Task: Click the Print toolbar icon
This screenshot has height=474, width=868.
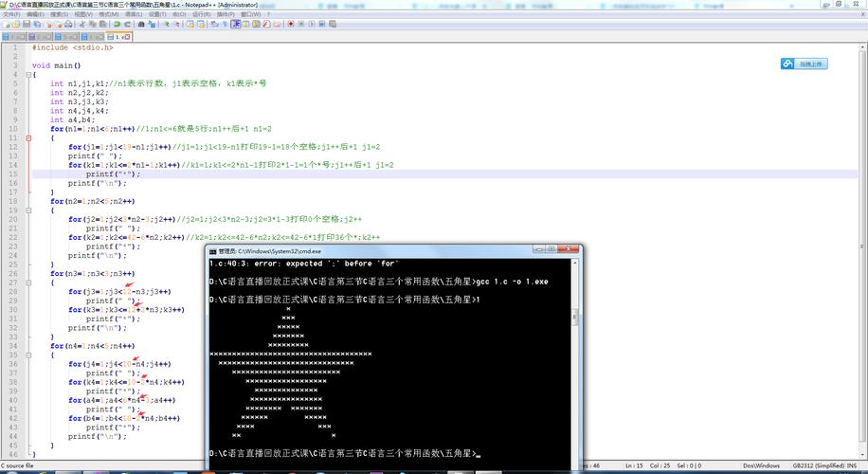Action: click(x=68, y=25)
